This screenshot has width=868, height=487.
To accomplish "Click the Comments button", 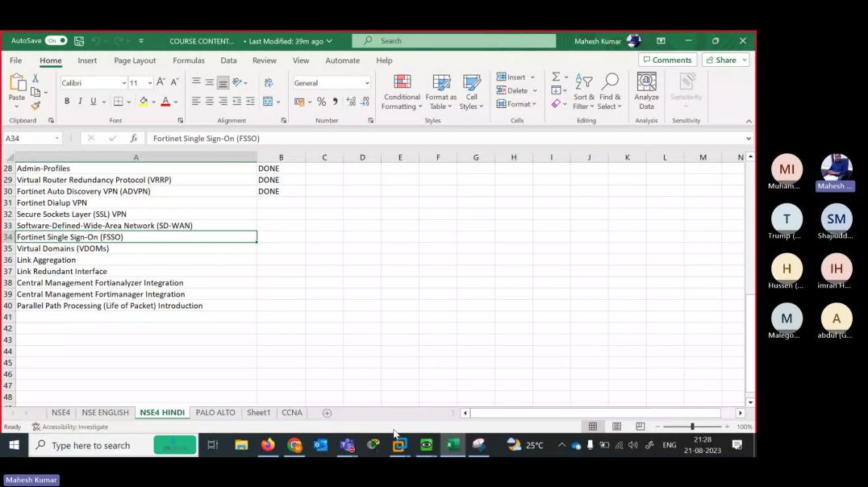I will point(668,60).
